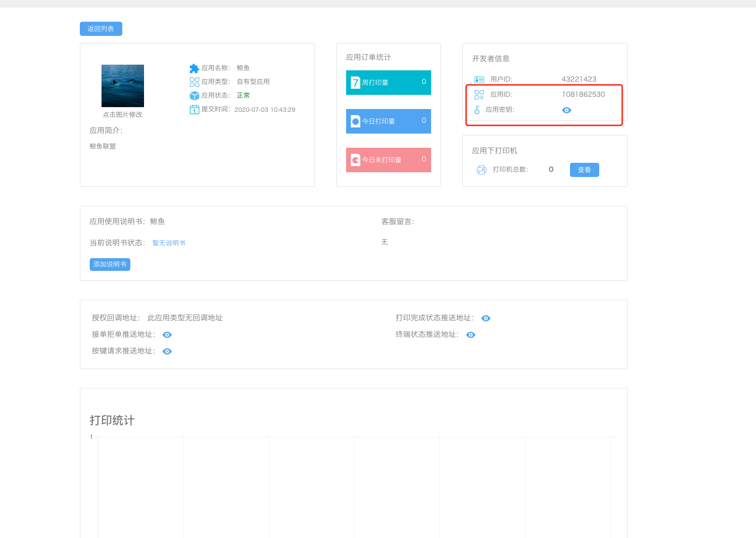Click the 鲸鱼联盟 app description text
756x538 pixels.
click(x=103, y=146)
